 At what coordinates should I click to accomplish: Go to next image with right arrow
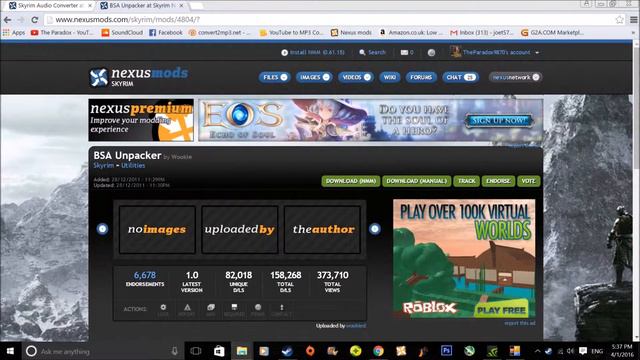[x=375, y=229]
